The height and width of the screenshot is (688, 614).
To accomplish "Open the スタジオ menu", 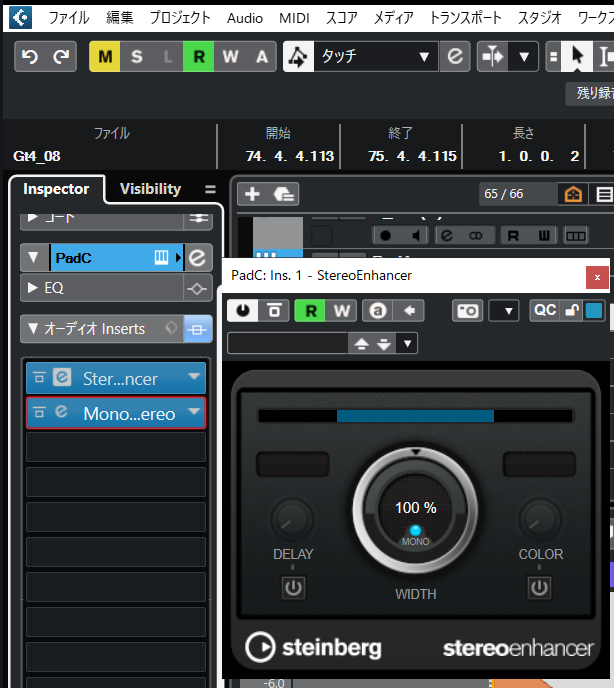I will (x=539, y=18).
